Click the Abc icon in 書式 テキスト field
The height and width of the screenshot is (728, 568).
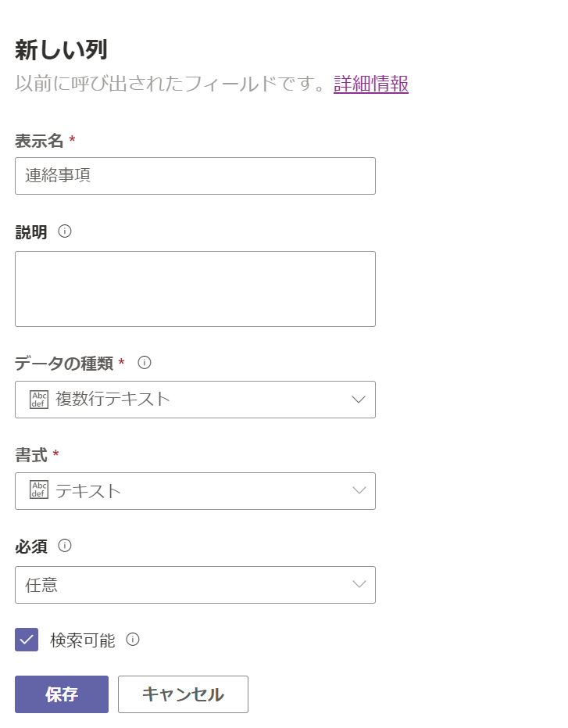point(38,491)
